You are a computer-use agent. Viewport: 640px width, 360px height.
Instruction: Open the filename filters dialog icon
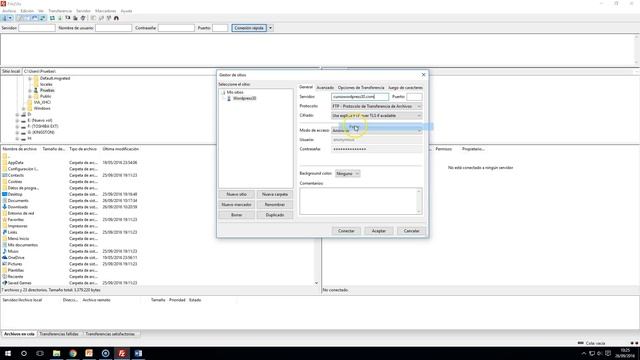point(93,18)
